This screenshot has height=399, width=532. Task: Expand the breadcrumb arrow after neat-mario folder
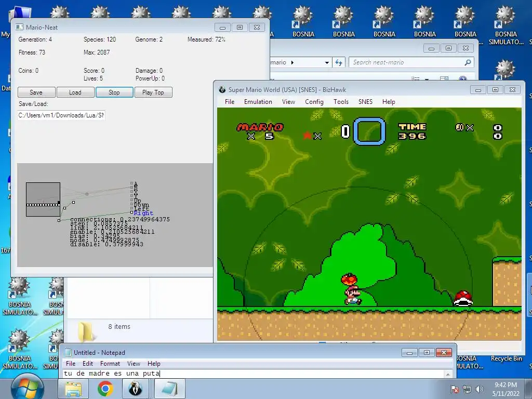click(292, 62)
